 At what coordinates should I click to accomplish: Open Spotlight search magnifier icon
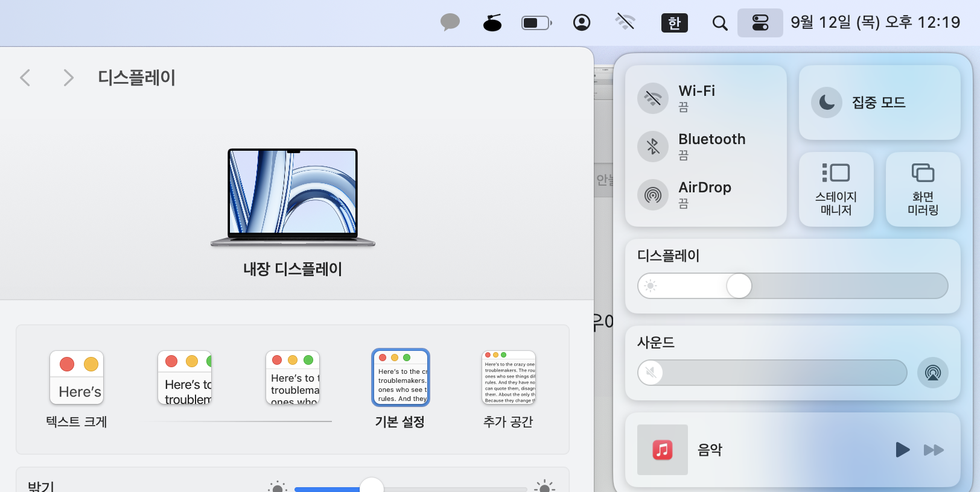click(x=719, y=23)
